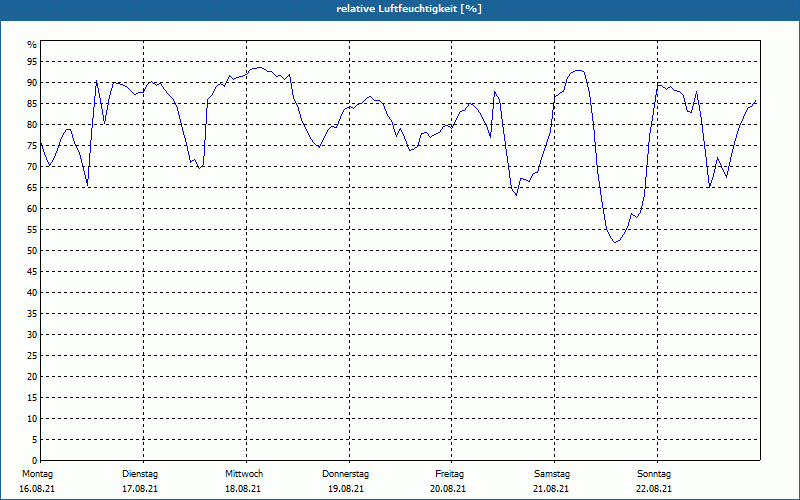Click the 'Freitag' day label
This screenshot has height=500, width=800.
click(x=449, y=474)
